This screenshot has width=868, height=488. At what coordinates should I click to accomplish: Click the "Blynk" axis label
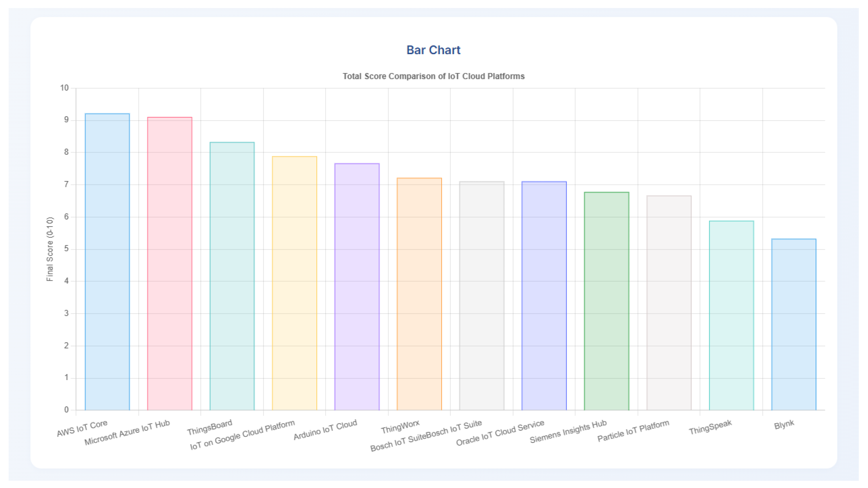click(x=785, y=425)
